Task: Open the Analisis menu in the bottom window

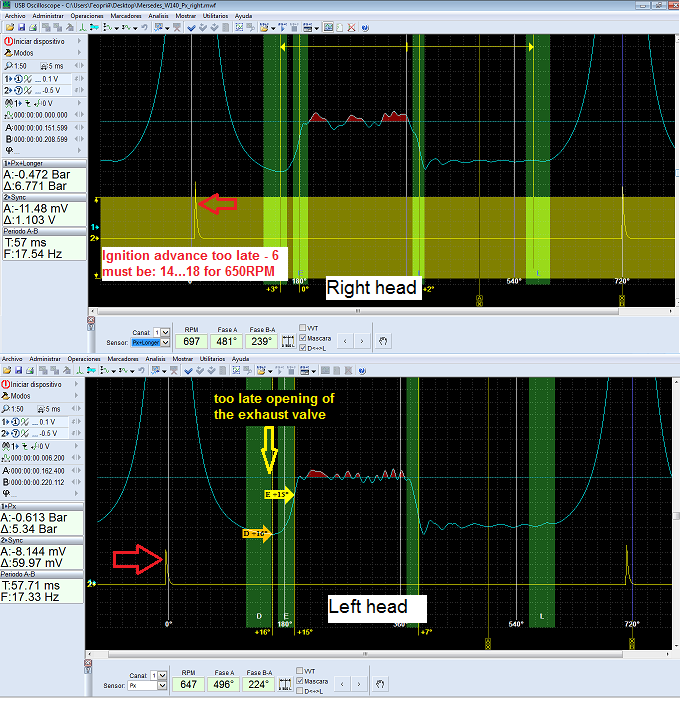Action: pyautogui.click(x=155, y=359)
